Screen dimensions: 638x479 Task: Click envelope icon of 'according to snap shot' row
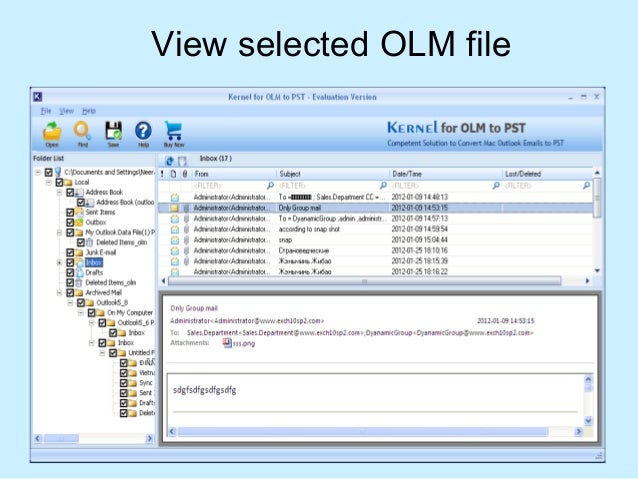point(175,230)
